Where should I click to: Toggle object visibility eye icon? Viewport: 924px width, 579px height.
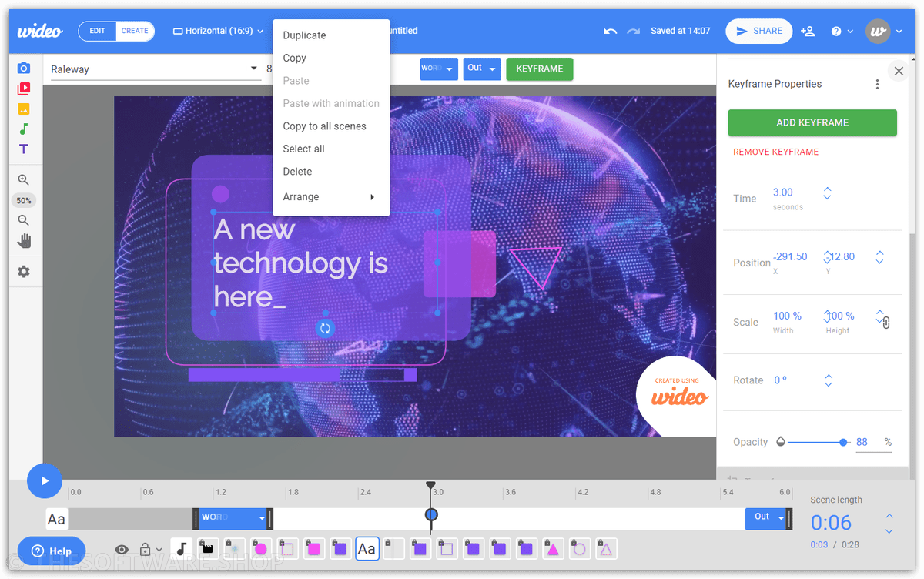pos(122,549)
